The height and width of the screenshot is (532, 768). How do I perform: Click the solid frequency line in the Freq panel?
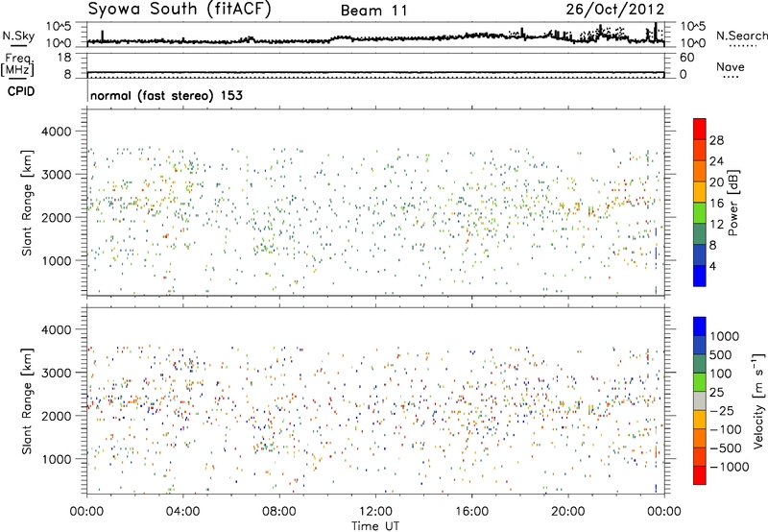[x=375, y=72]
